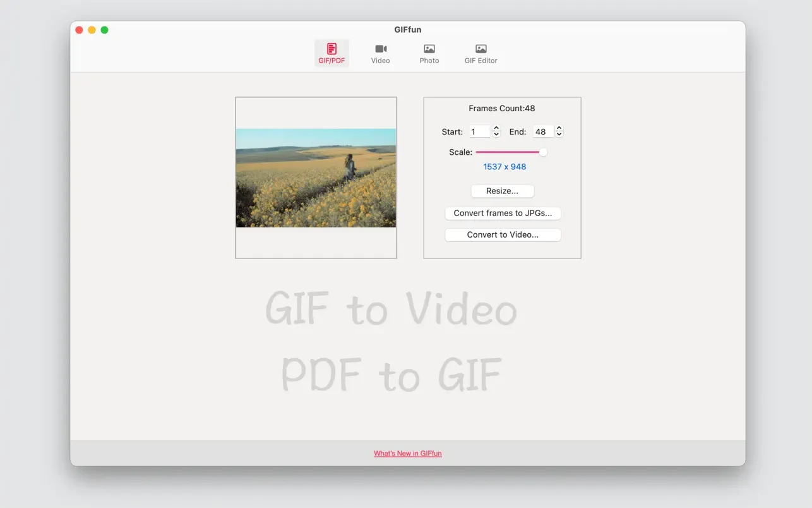Select the GIF/PDF toolbar icon
The image size is (812, 508).
click(331, 53)
